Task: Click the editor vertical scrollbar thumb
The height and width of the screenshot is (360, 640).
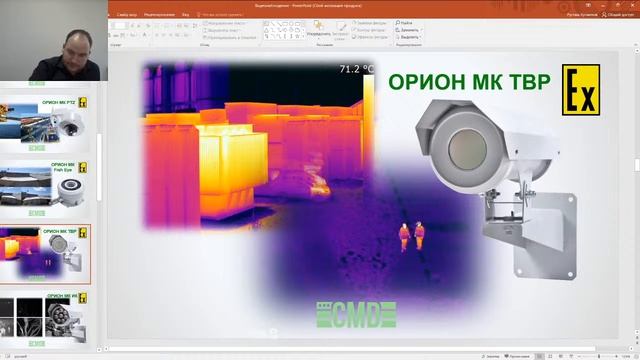Action: [x=637, y=164]
